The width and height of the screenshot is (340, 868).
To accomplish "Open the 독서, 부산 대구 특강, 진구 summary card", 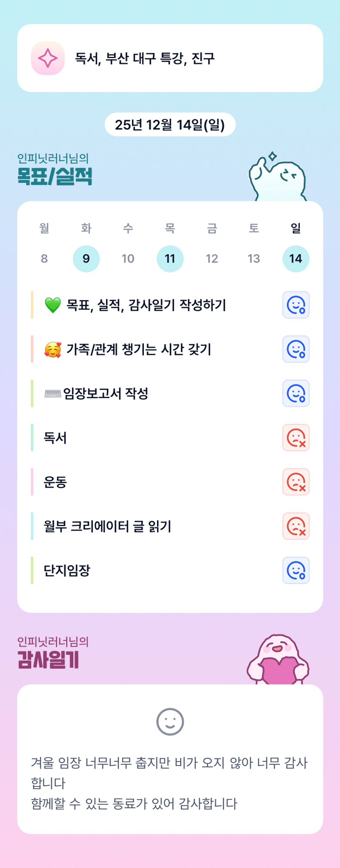I will [170, 58].
